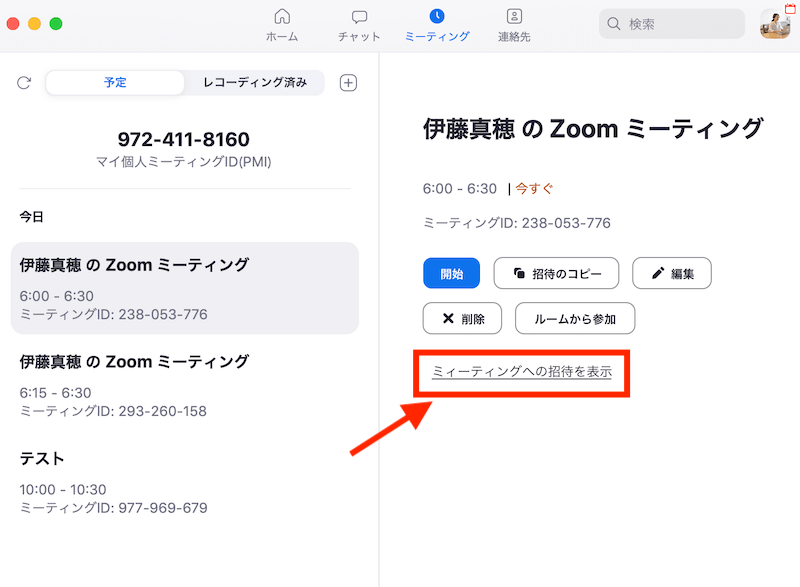Select the personal meeting ID 972-411-8160
Image resolution: width=800 pixels, height=587 pixels.
click(x=184, y=139)
